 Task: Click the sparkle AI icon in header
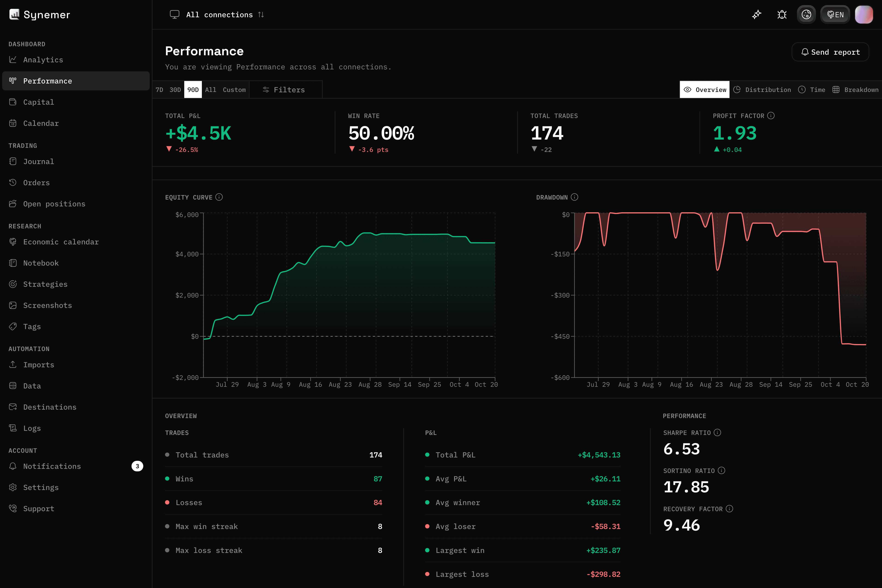click(x=757, y=15)
